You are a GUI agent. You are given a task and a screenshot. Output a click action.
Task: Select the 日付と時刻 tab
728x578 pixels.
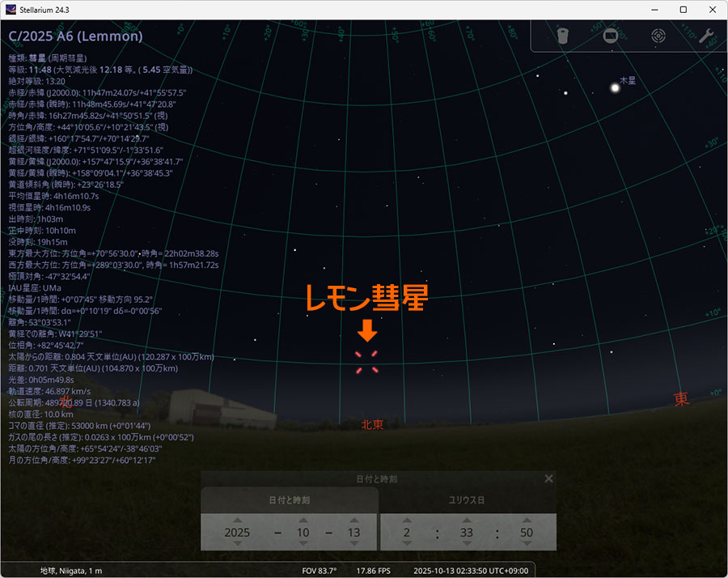tap(289, 500)
